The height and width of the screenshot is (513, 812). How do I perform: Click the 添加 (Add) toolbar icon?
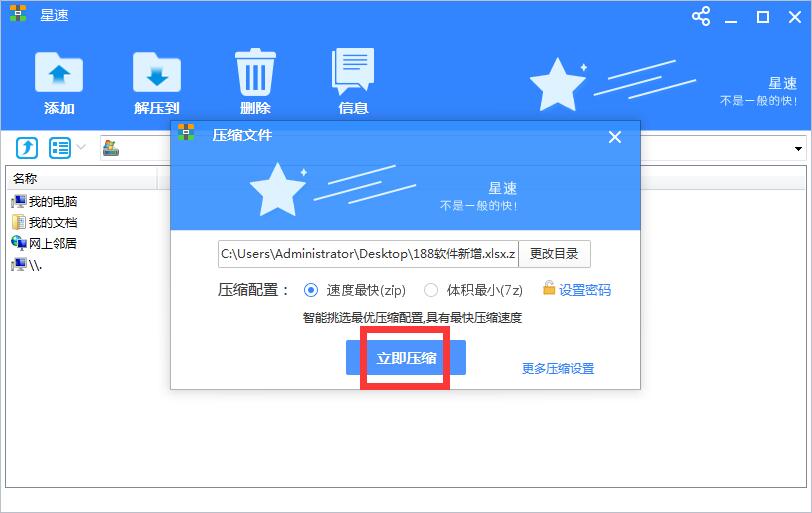point(59,74)
